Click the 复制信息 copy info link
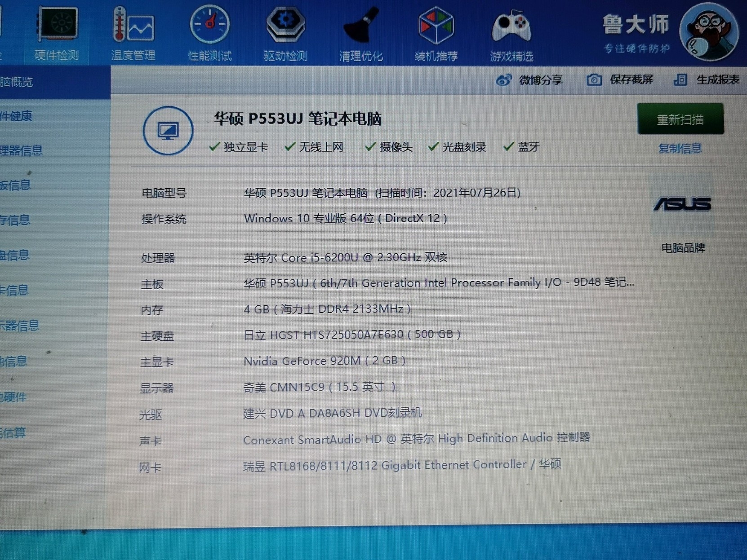 (x=680, y=149)
